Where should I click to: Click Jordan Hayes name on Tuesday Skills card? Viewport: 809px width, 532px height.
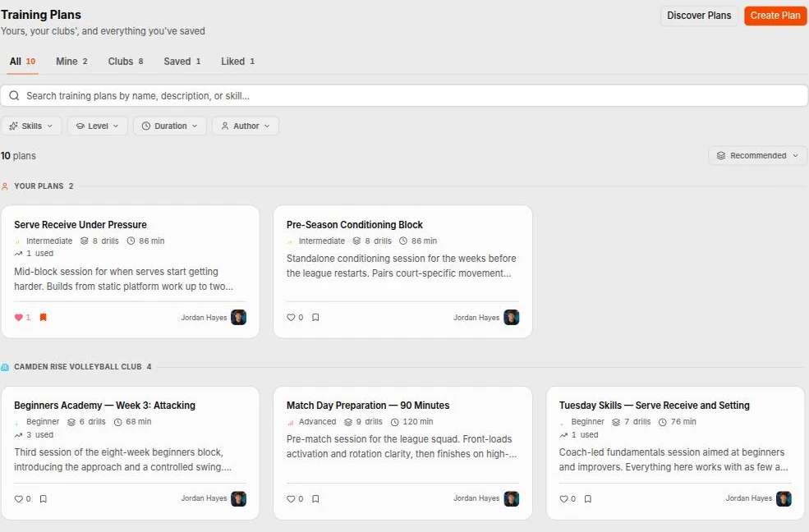749,498
